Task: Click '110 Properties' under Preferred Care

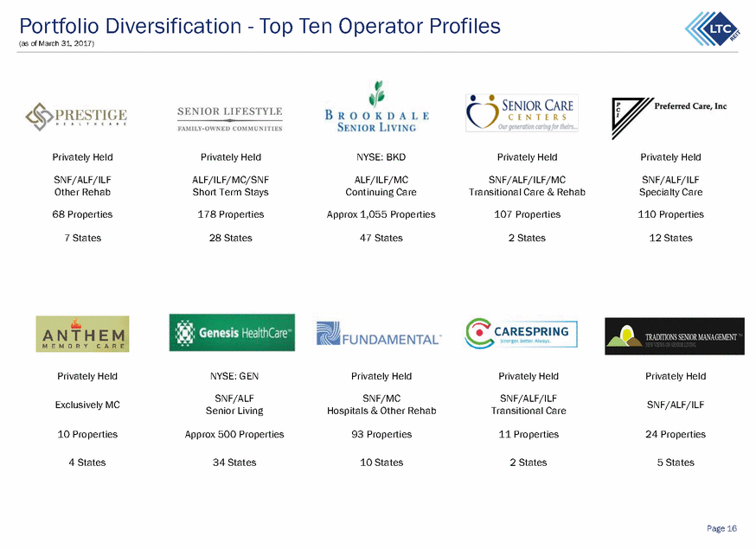Action: pos(671,214)
